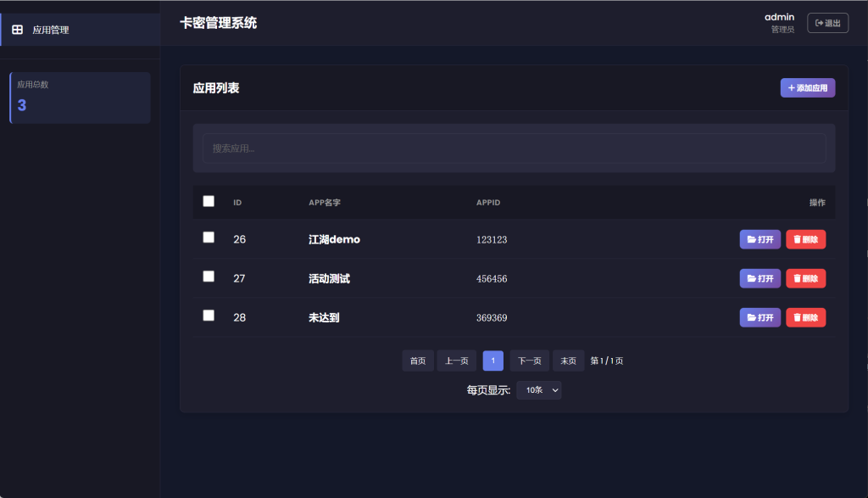Screen dimensions: 868x498
Task: Delete the 未达到 app via 删除
Action: (805, 317)
